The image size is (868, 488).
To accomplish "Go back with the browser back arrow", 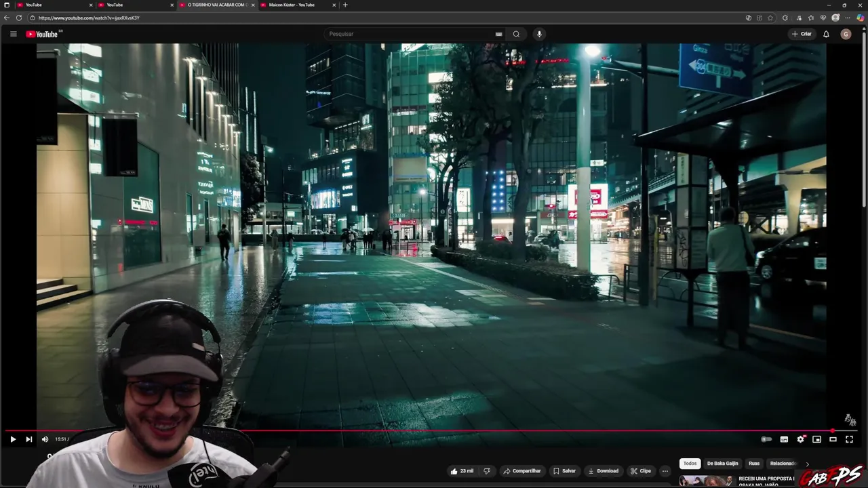I will click(x=7, y=18).
